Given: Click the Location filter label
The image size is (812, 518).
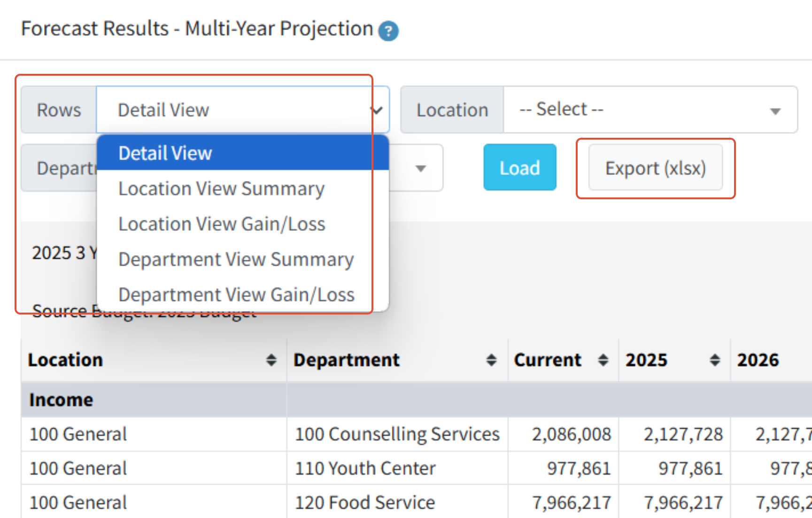Looking at the screenshot, I should 452,110.
